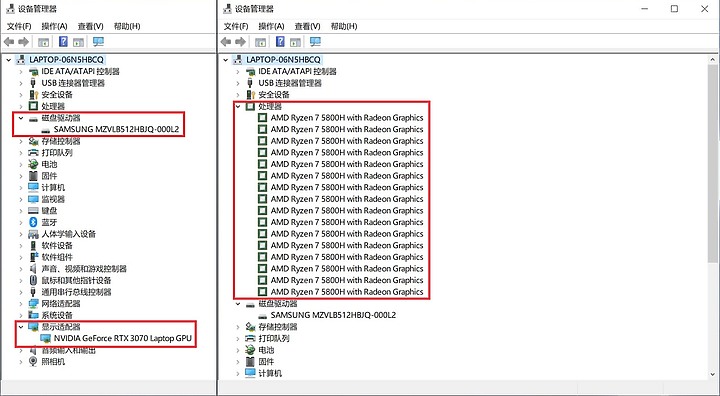
Task: Select NVIDIA GeForce RTX 3070 Laptop GPU
Action: (x=123, y=339)
